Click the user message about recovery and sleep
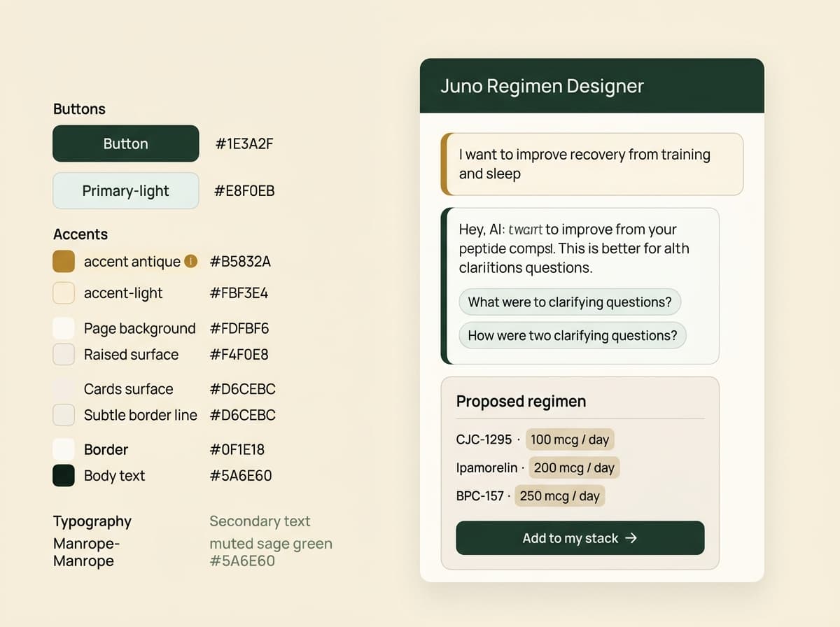The width and height of the screenshot is (840, 627). pos(592,164)
